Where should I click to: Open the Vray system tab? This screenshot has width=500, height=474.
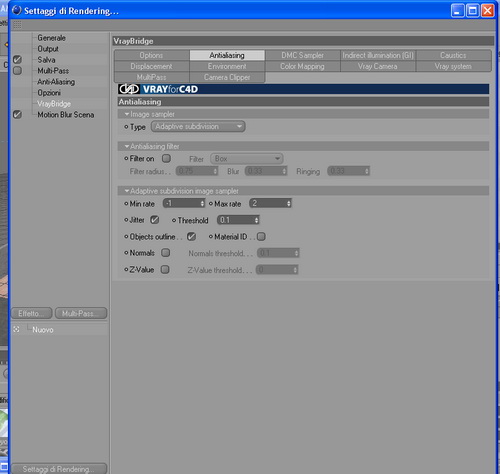tap(453, 66)
